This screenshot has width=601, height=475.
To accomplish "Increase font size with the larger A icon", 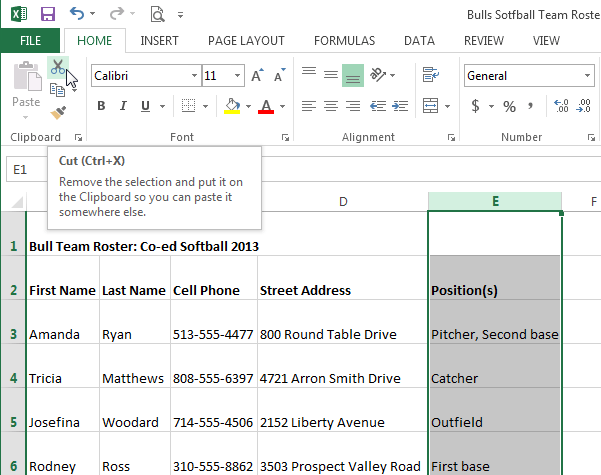I will click(x=256, y=76).
